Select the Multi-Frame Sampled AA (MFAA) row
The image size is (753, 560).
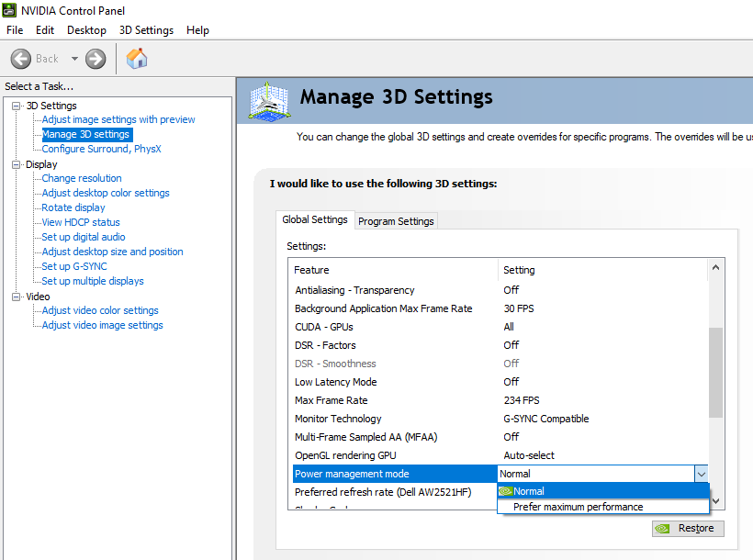[500, 437]
